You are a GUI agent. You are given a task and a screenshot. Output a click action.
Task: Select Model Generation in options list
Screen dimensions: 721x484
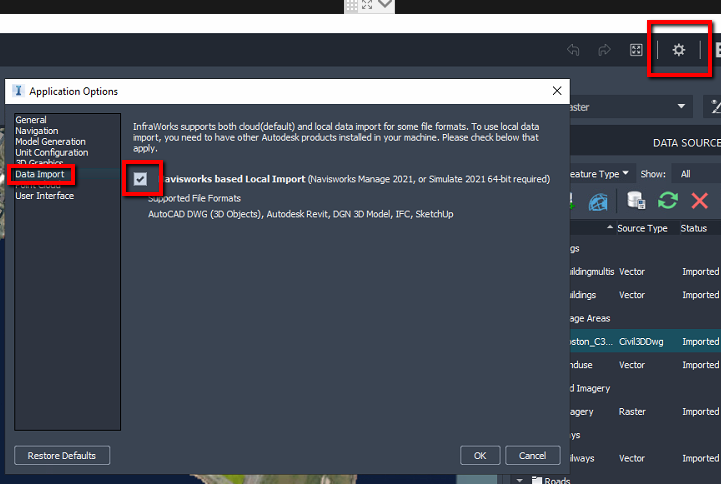tap(50, 142)
